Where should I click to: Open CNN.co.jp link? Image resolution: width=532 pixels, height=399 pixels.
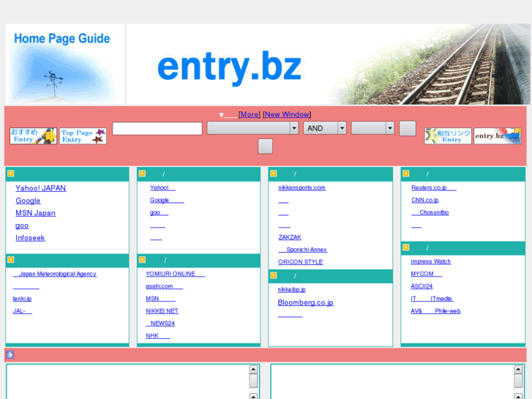click(424, 200)
